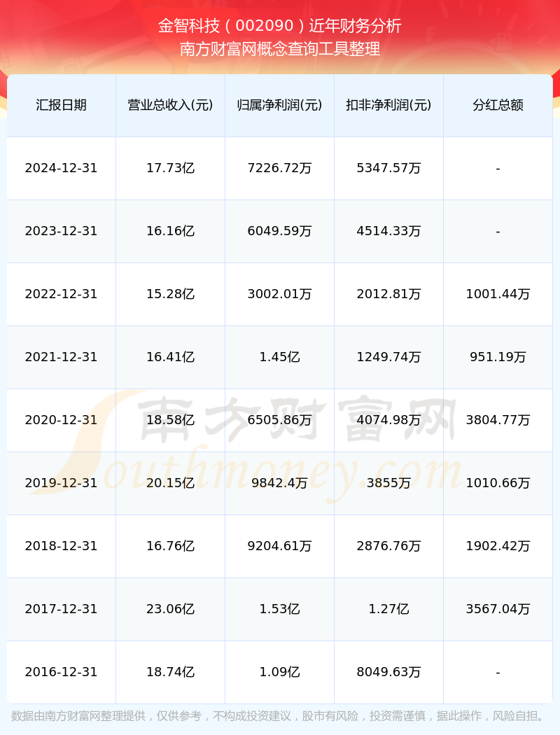Select the 1.53亿 net profit cell
The image size is (560, 735).
click(280, 609)
